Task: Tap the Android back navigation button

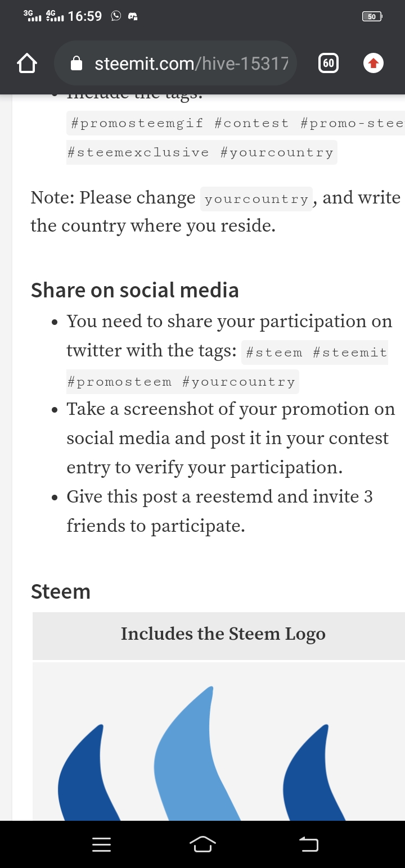Action: (x=308, y=844)
